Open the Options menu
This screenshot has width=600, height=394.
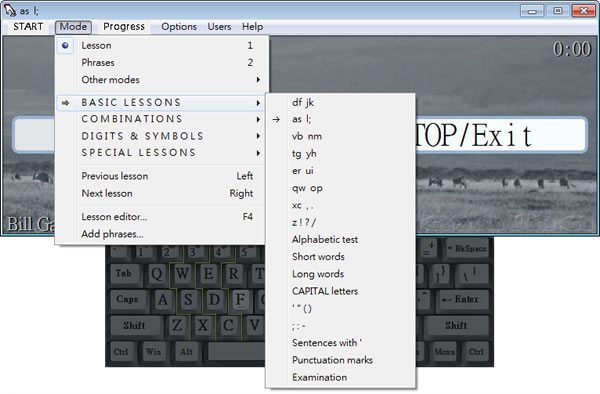pos(179,26)
